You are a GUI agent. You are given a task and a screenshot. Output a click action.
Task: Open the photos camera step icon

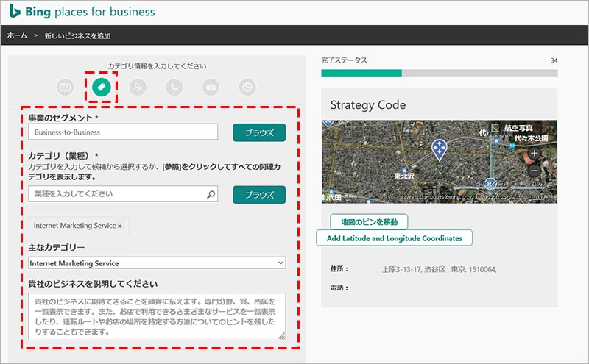(211, 87)
